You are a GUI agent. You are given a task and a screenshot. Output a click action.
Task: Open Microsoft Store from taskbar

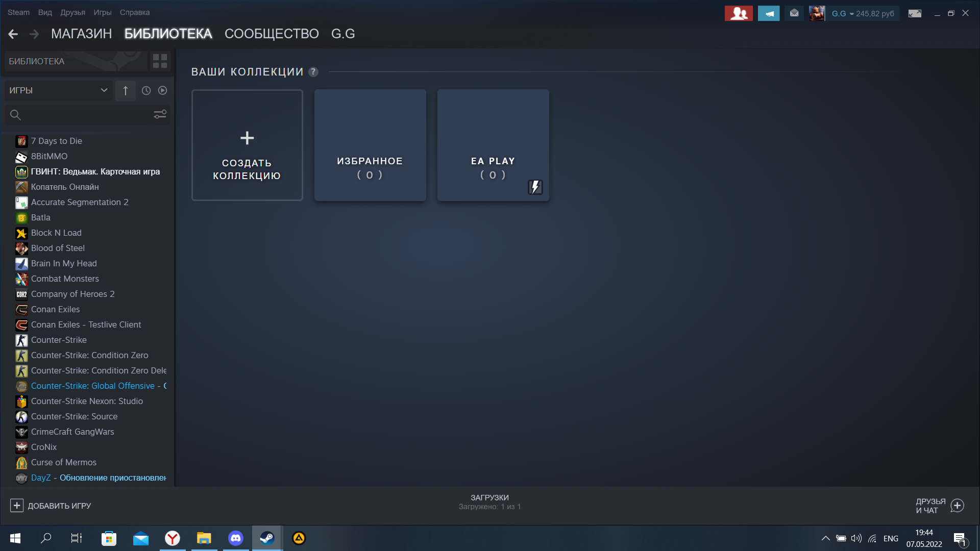point(109,538)
